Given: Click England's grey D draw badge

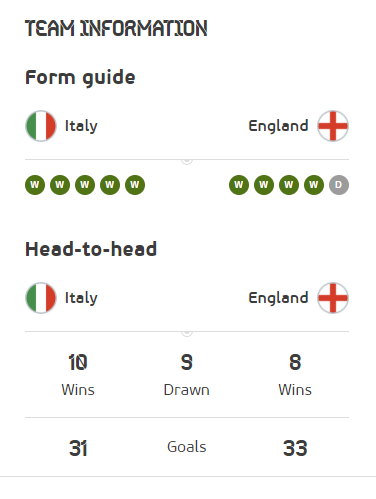Looking at the screenshot, I should 339,185.
